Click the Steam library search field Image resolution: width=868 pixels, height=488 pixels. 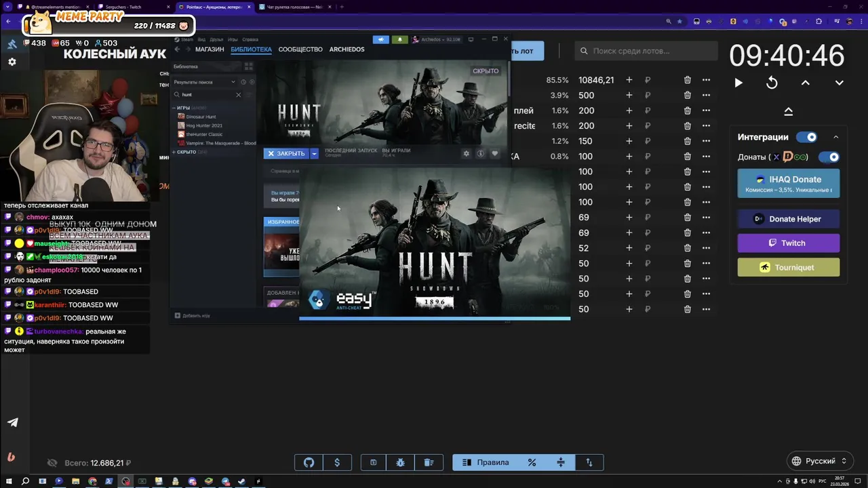tap(208, 95)
